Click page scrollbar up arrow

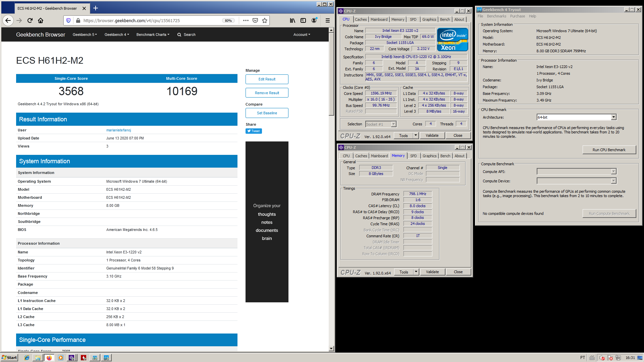coord(331,30)
